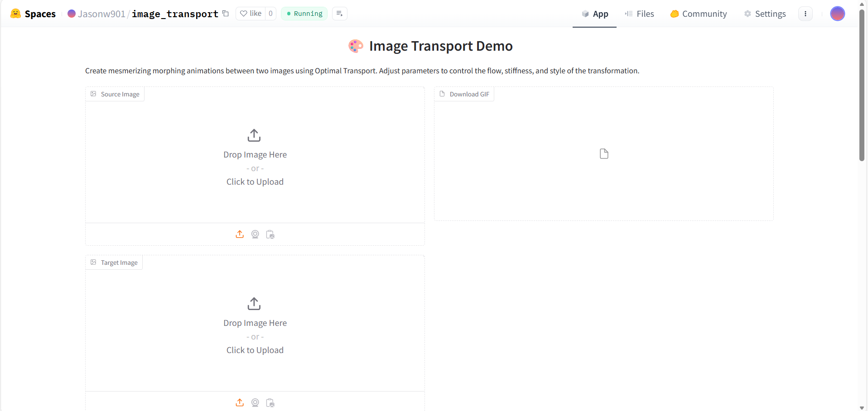This screenshot has width=868, height=411.
Task: Select Target Image upload-from-file icon
Action: pyautogui.click(x=240, y=402)
